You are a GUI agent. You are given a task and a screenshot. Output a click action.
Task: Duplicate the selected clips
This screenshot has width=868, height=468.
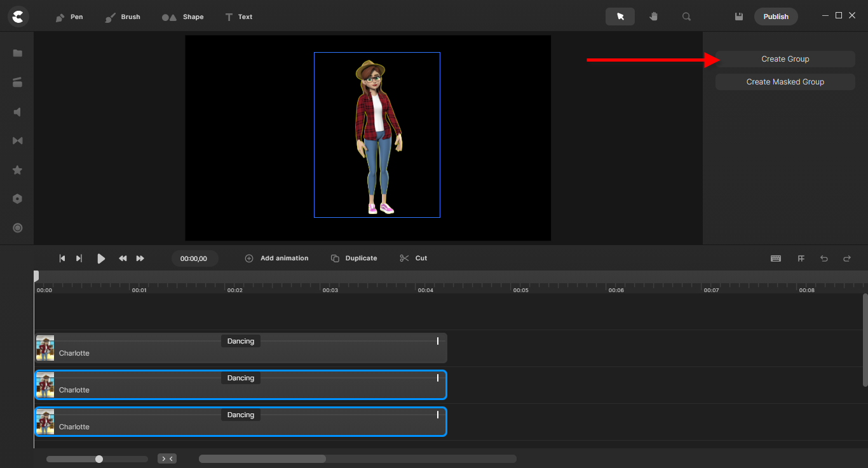click(354, 258)
